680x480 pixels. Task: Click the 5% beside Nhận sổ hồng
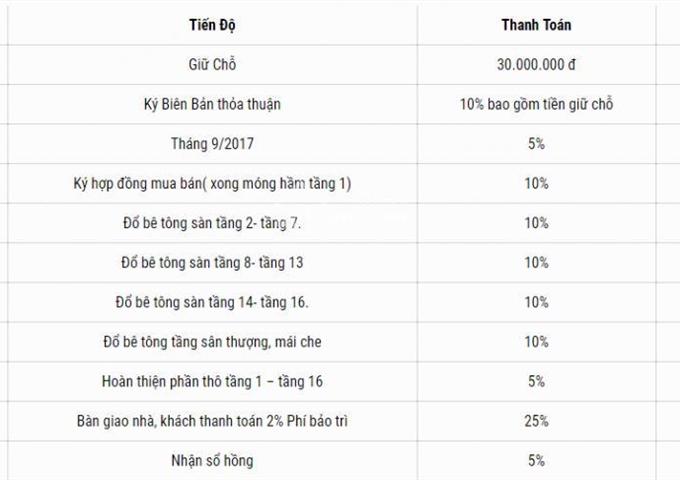(535, 460)
